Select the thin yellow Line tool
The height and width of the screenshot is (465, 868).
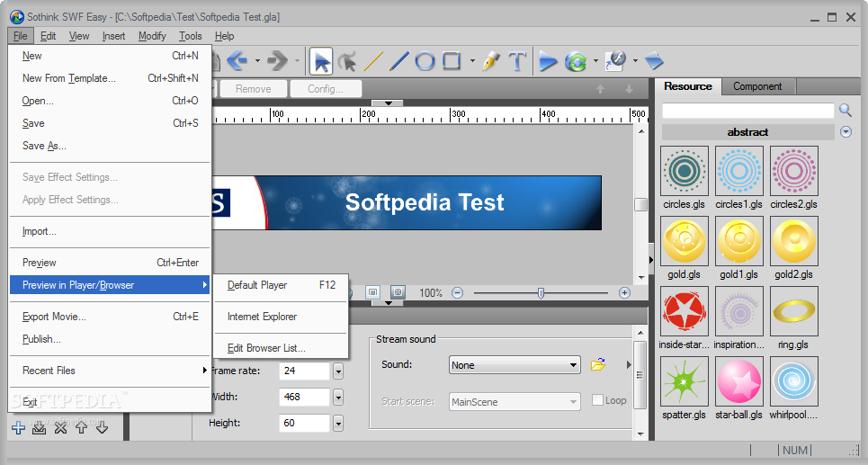click(x=373, y=61)
